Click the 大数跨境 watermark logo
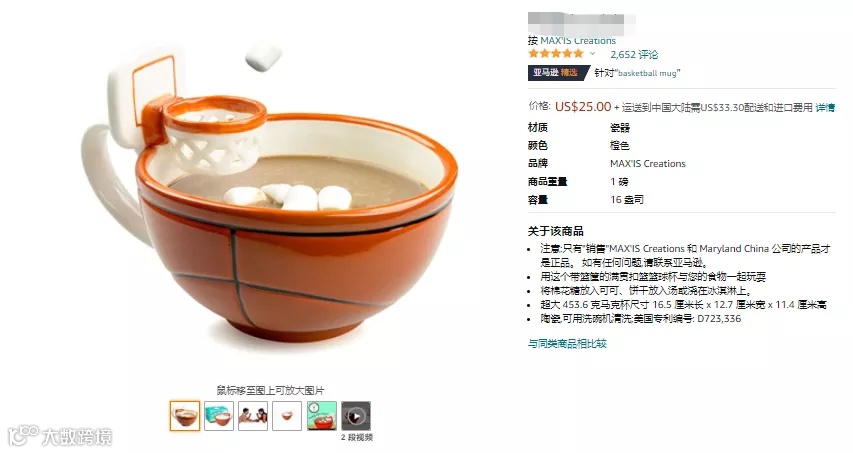This screenshot has width=853, height=453. (61, 436)
